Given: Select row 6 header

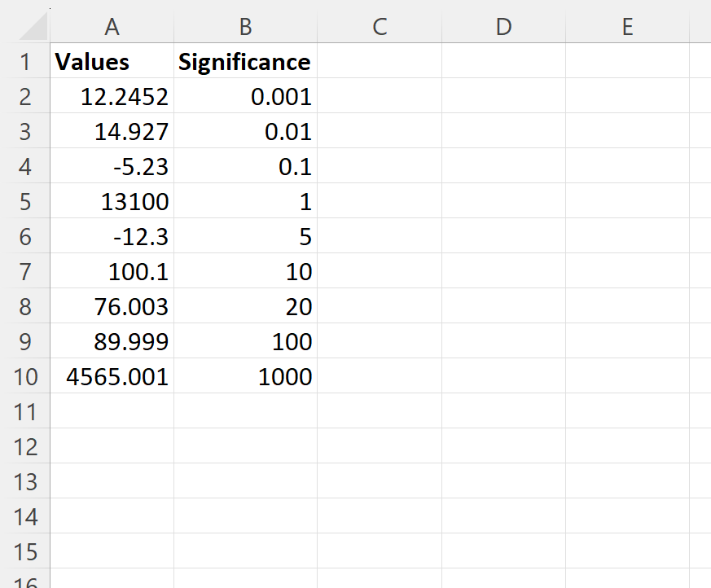Looking at the screenshot, I should click(x=25, y=235).
